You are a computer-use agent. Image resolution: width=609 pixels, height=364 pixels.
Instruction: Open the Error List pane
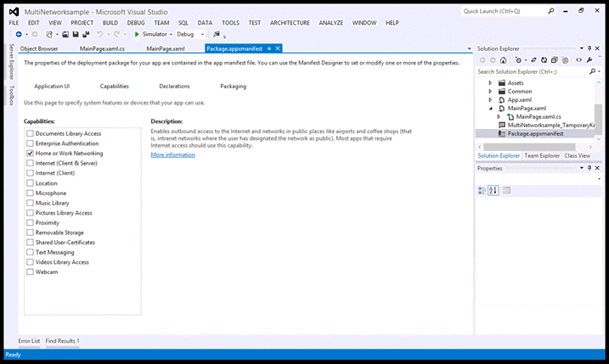click(x=29, y=341)
